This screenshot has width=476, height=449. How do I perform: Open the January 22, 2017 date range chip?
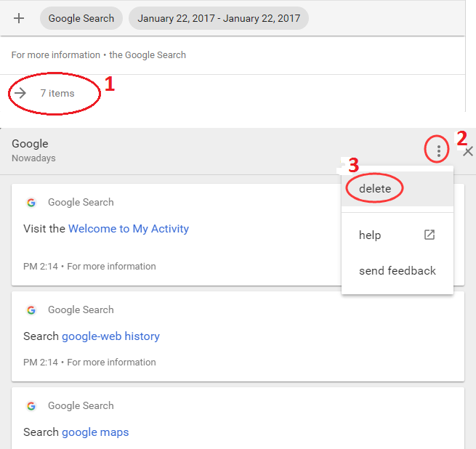219,19
